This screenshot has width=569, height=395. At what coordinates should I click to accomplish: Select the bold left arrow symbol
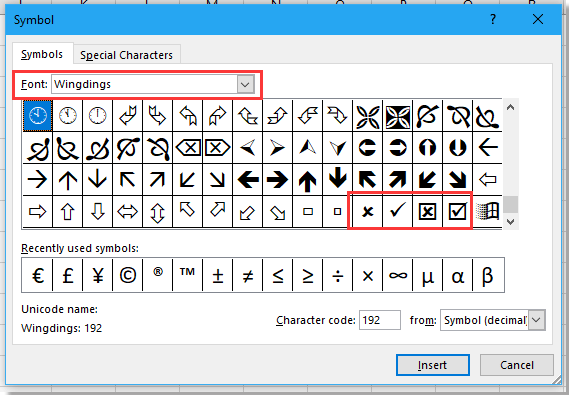tap(248, 180)
